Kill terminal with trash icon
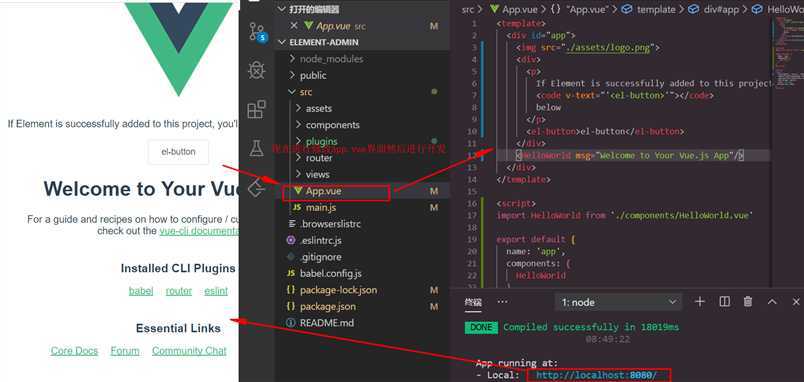The image size is (804, 382). point(748,301)
